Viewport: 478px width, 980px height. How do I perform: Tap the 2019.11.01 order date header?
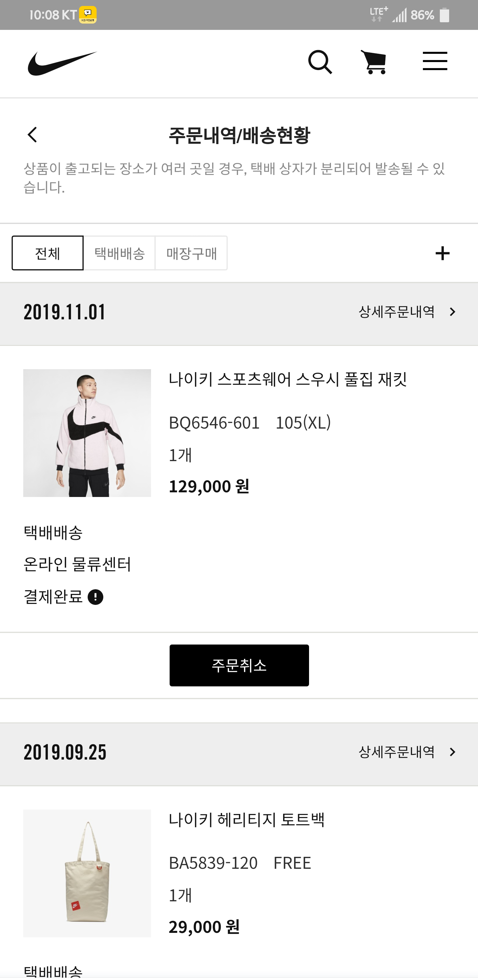coord(65,312)
